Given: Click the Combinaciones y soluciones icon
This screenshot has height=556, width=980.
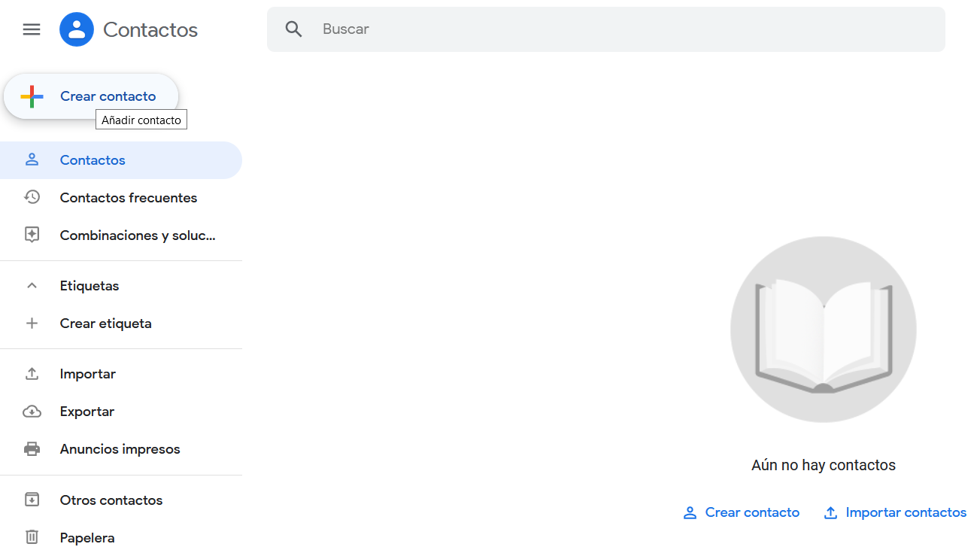Looking at the screenshot, I should pyautogui.click(x=32, y=235).
